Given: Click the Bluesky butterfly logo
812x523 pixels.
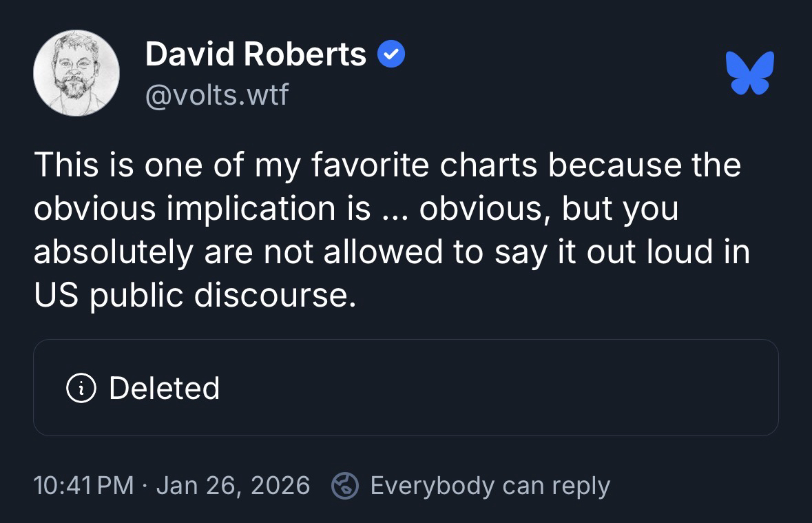Looking at the screenshot, I should 749,72.
